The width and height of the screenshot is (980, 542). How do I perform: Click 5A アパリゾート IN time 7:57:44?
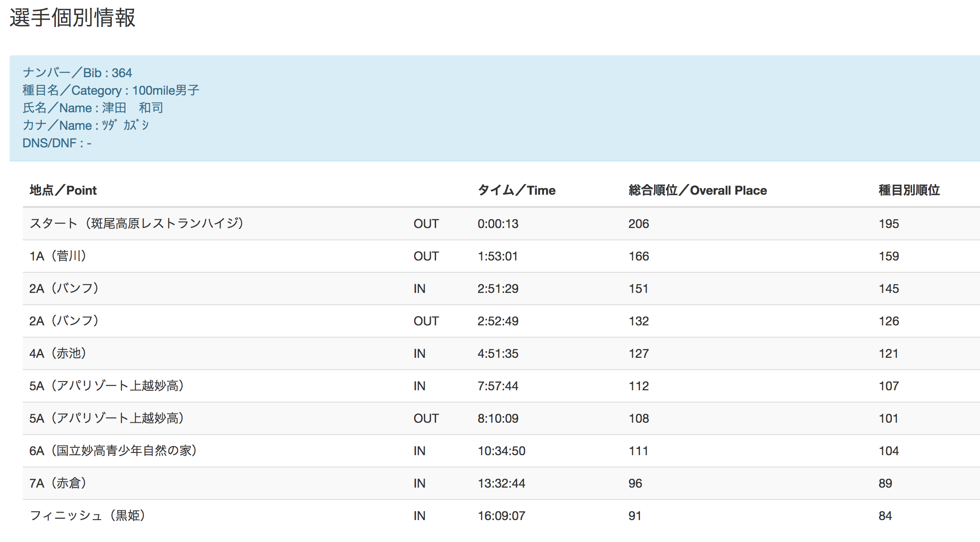(x=498, y=386)
